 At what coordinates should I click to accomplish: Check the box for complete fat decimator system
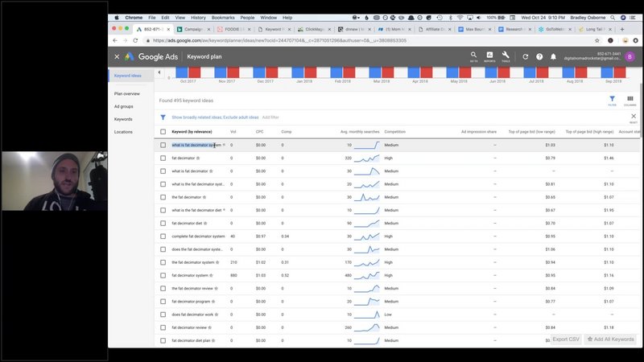[163, 237]
